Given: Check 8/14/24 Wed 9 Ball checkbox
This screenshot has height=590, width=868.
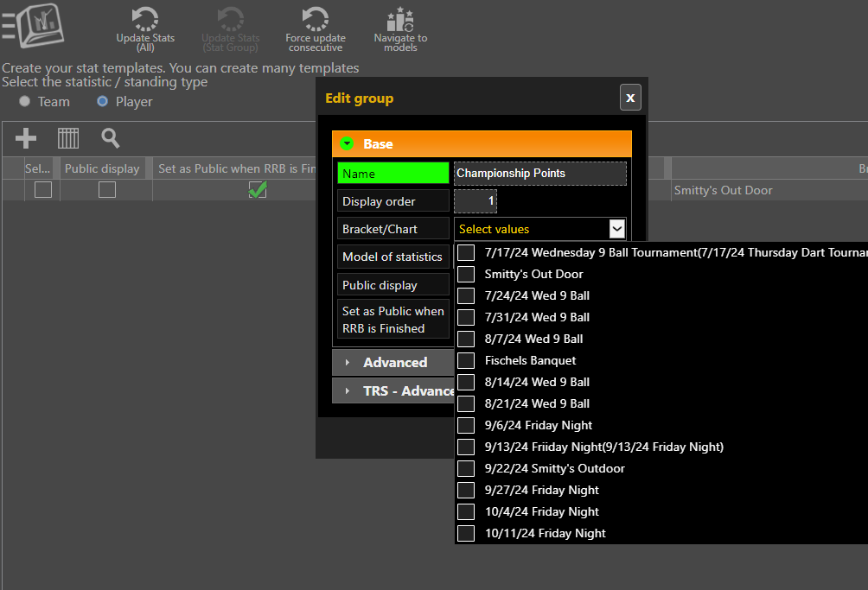Looking at the screenshot, I should coord(466,382).
